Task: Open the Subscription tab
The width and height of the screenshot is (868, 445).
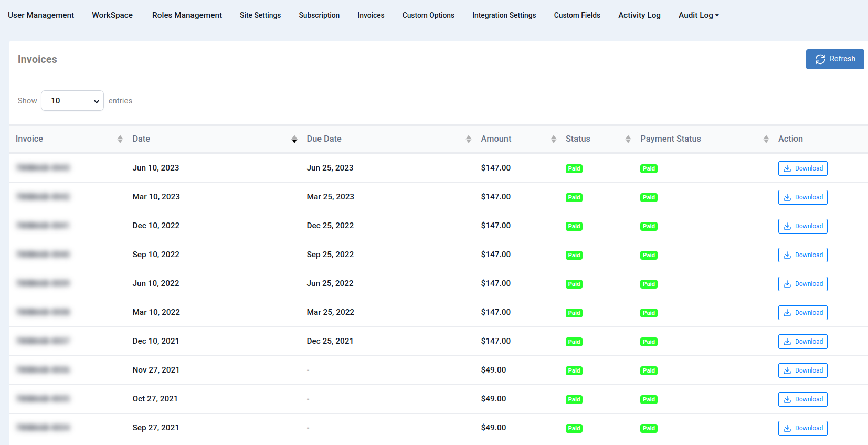Action: 319,15
